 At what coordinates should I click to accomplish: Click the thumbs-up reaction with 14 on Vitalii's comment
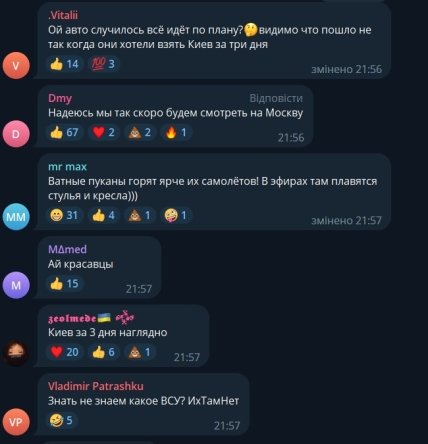click(65, 64)
